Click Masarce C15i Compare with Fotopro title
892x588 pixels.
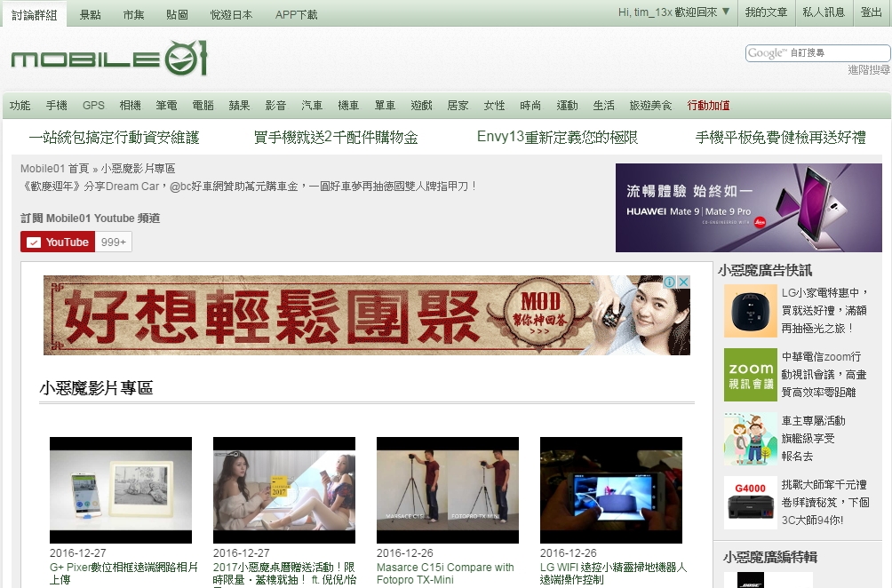[445, 573]
